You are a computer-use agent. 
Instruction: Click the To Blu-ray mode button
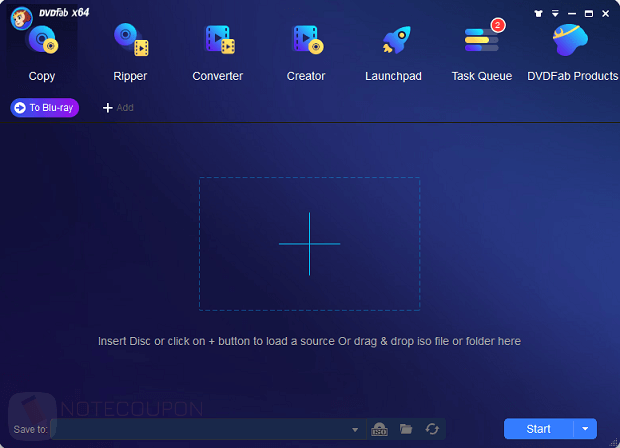pyautogui.click(x=45, y=108)
